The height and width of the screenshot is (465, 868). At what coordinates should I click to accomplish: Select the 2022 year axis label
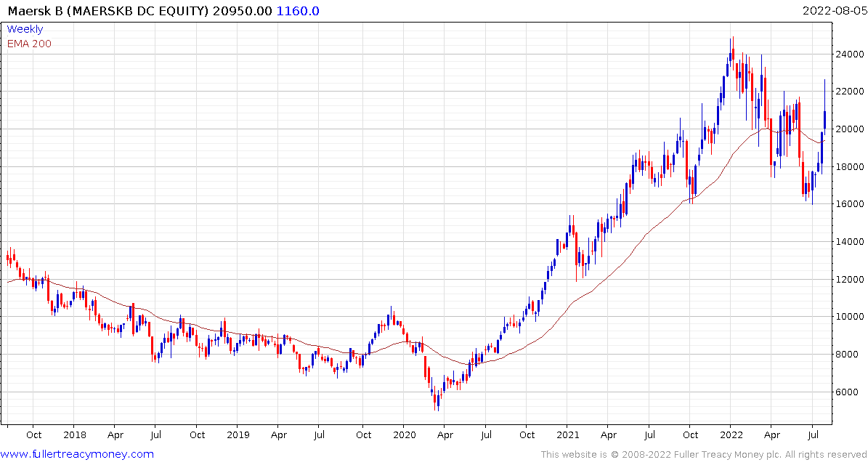(730, 435)
